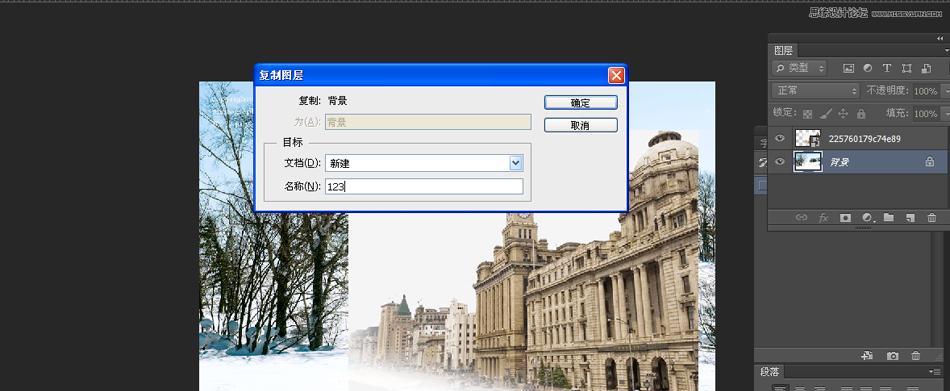Select the 段落 panel tab

click(x=770, y=372)
